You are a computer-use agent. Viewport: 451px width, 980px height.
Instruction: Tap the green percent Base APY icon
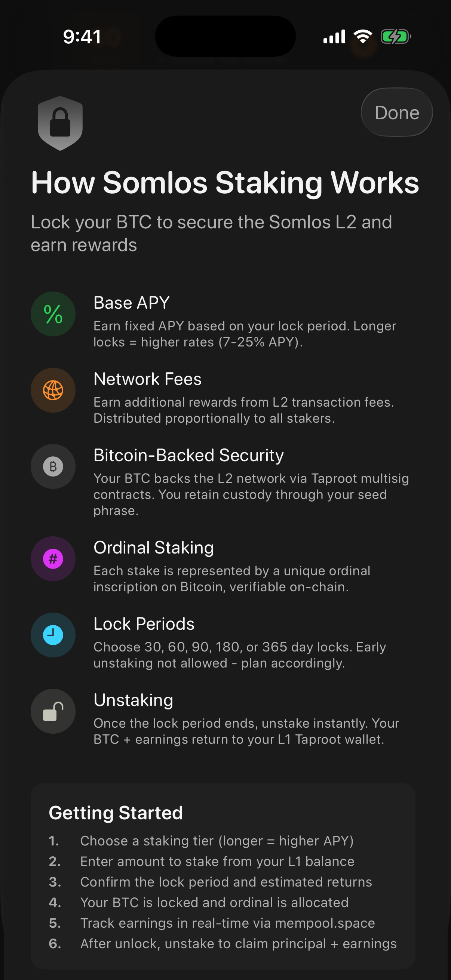(53, 314)
